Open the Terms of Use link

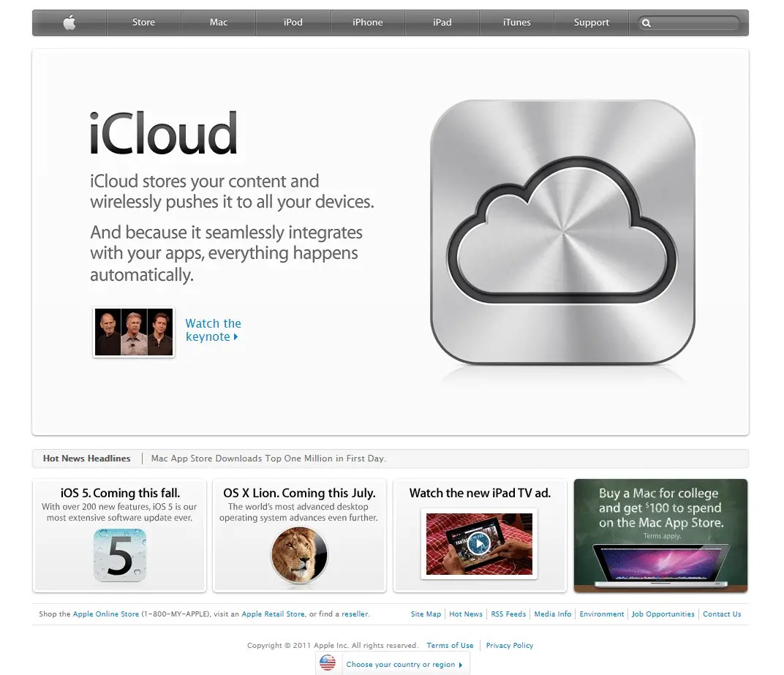tap(450, 646)
